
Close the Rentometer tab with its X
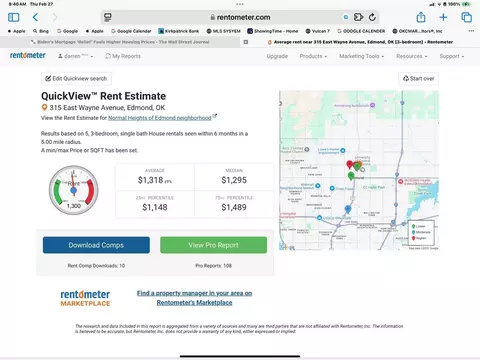pos(246,42)
